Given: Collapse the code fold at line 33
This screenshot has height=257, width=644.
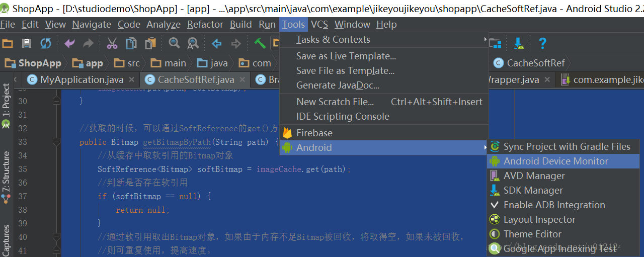Looking at the screenshot, I should tap(57, 142).
